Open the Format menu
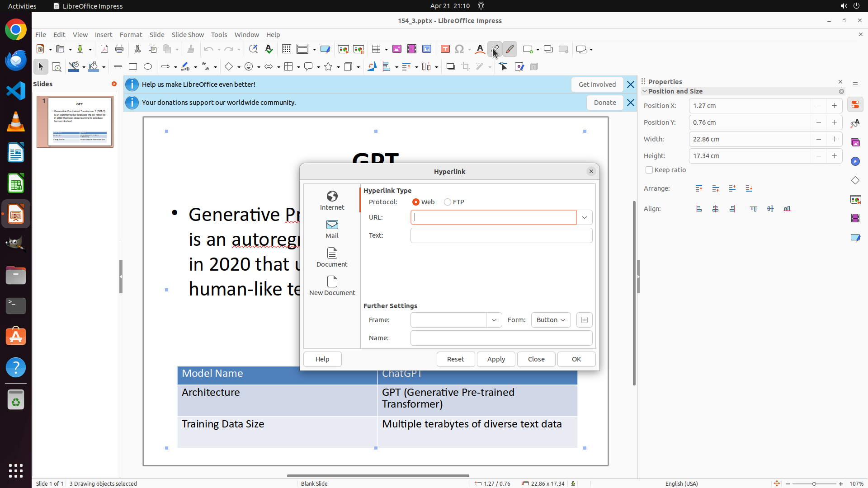 (x=131, y=34)
